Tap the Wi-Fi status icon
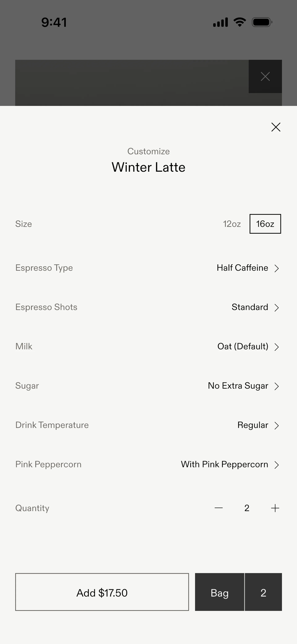This screenshot has height=644, width=297. pos(239,22)
